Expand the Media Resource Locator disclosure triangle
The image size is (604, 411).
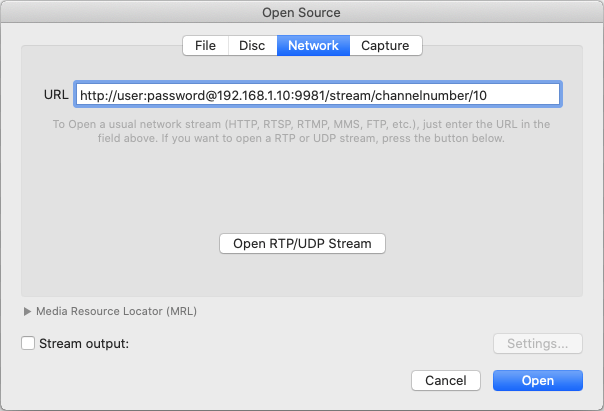click(x=27, y=311)
